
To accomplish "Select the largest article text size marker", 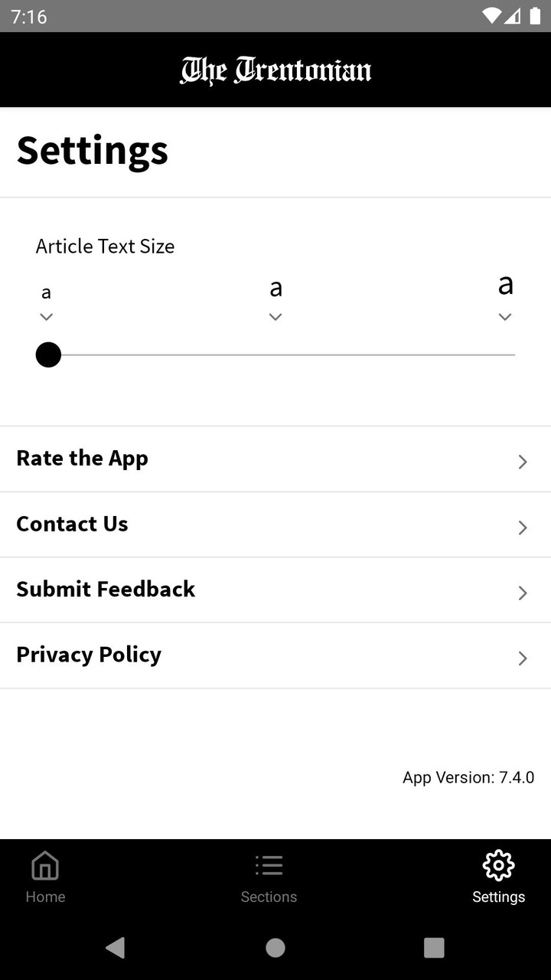I will tap(505, 299).
